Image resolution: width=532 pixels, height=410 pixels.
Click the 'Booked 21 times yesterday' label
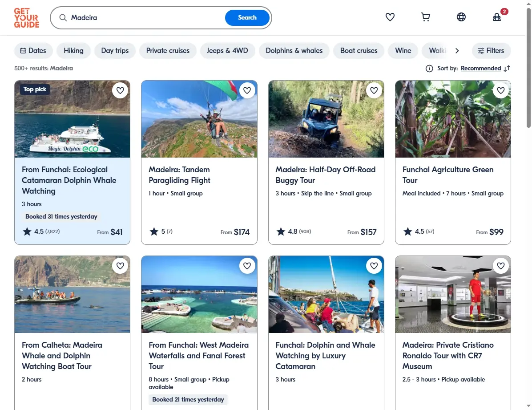click(188, 400)
